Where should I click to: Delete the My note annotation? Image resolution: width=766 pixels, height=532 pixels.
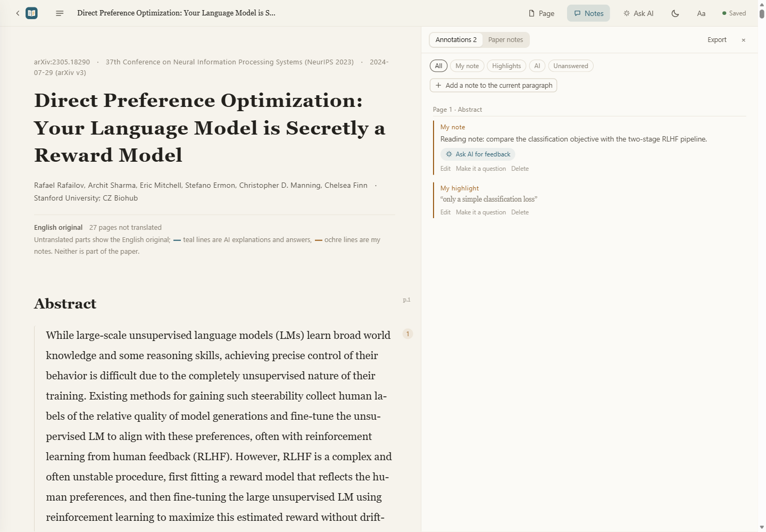[520, 169]
